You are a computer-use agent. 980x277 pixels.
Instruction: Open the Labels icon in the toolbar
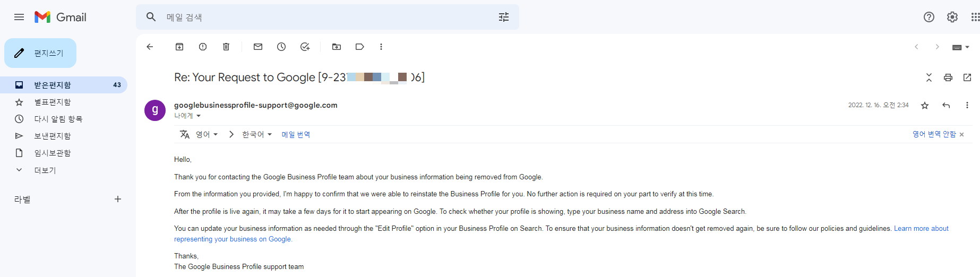pos(360,47)
